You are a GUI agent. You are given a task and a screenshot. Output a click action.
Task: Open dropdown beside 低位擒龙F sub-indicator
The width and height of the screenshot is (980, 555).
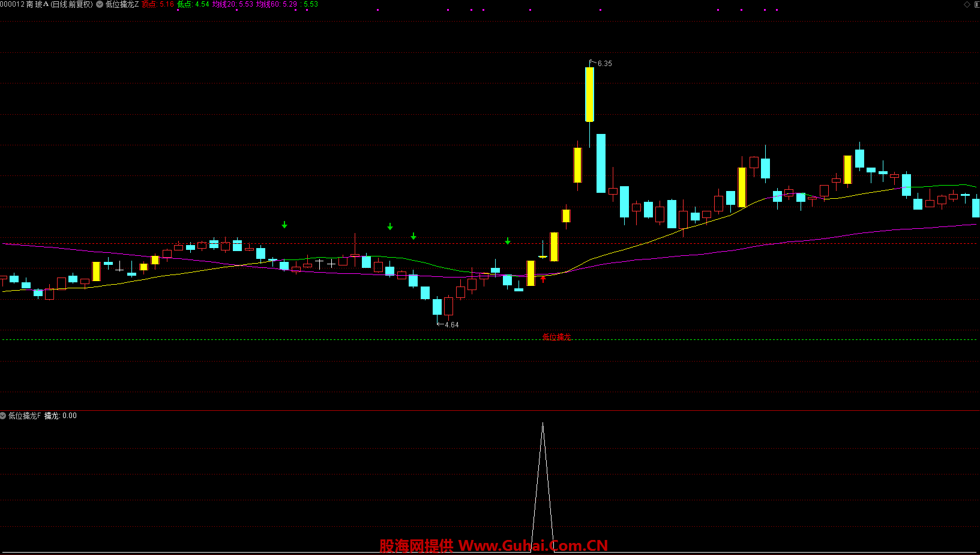(x=3, y=416)
